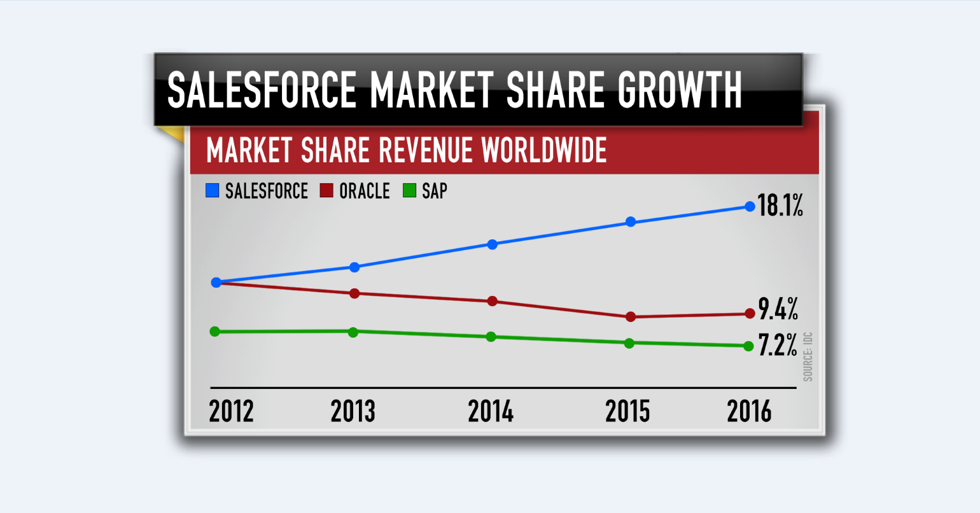The height and width of the screenshot is (513, 980).
Task: Click the 2014 axis label
Action: [x=491, y=411]
